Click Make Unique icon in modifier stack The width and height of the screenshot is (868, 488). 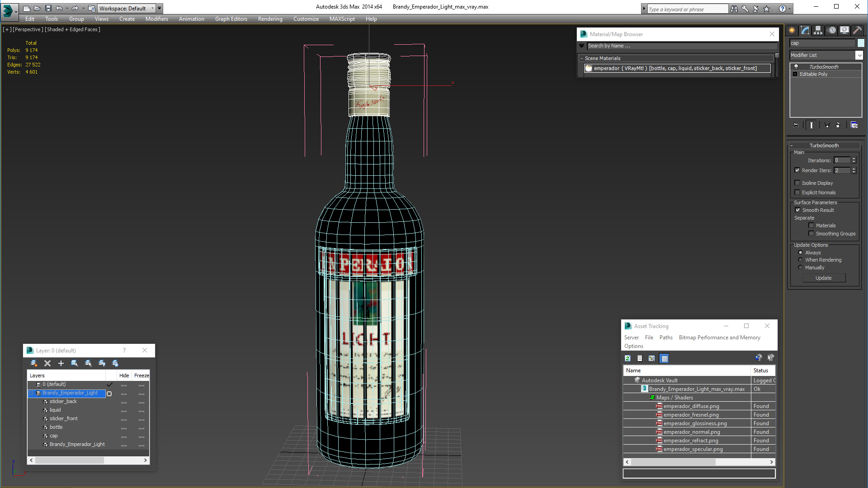point(827,125)
